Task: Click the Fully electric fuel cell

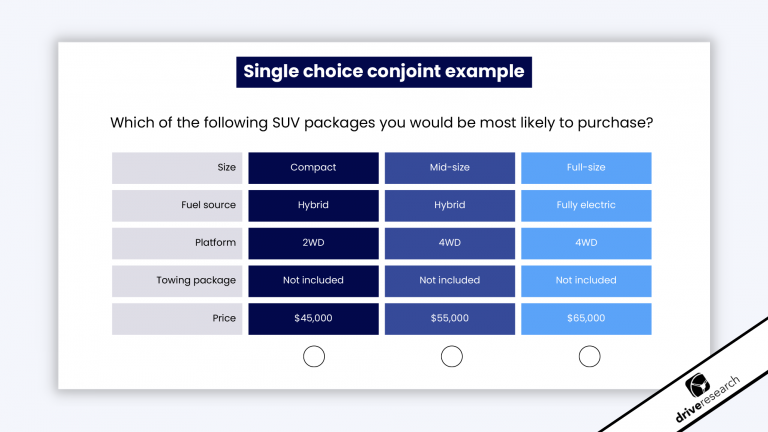Action: (x=586, y=206)
